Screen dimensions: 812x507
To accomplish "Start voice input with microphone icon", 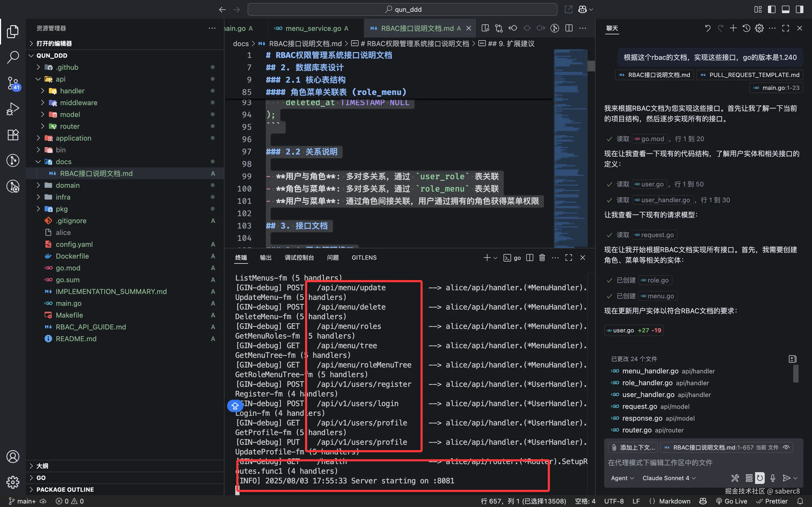I will (x=773, y=478).
